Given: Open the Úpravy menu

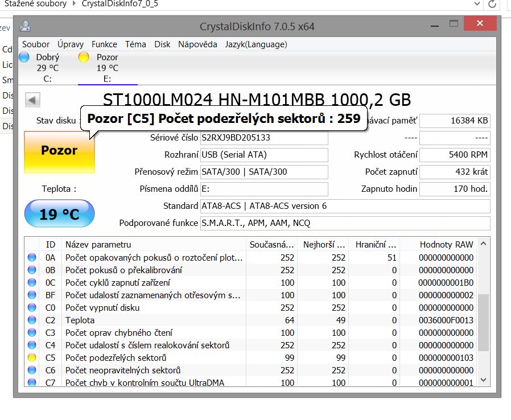Looking at the screenshot, I should pos(71,44).
